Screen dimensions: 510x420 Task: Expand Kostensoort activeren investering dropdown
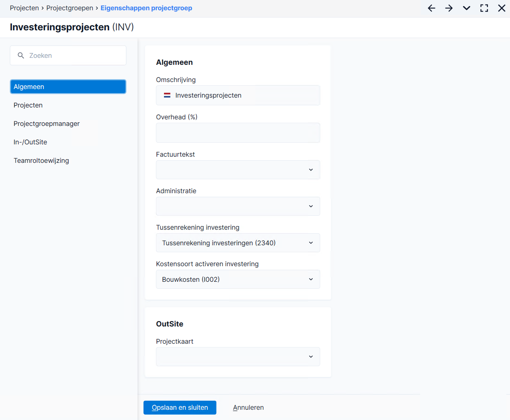click(x=238, y=279)
